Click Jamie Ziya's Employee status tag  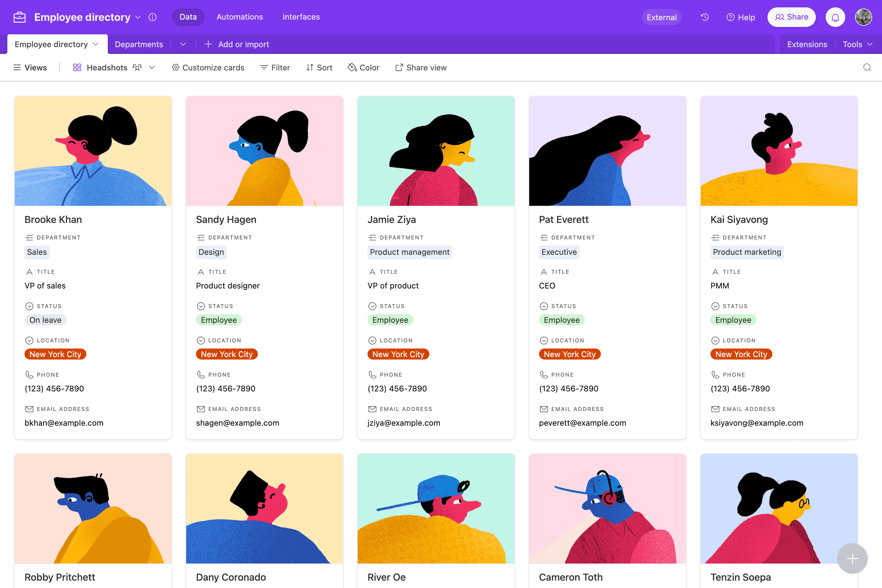(390, 320)
